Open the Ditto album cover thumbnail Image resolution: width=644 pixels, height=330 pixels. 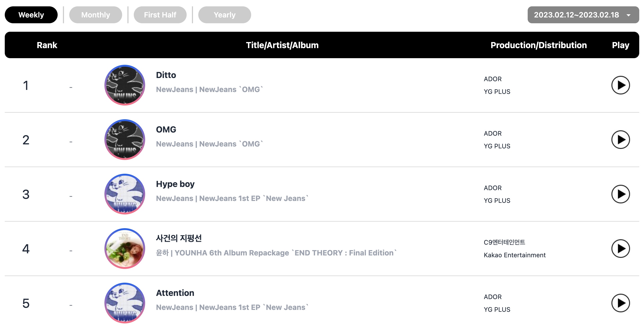[x=125, y=85]
